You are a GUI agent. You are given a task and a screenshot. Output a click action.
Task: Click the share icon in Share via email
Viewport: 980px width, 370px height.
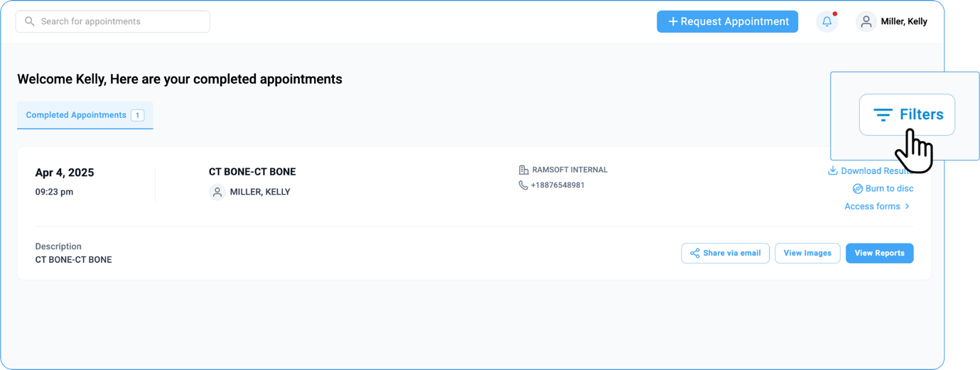coord(694,254)
